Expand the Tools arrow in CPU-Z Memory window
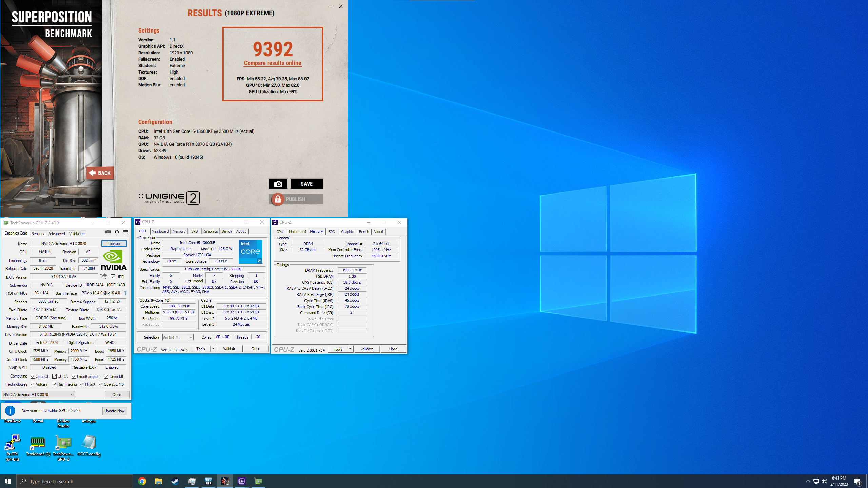 click(x=350, y=349)
